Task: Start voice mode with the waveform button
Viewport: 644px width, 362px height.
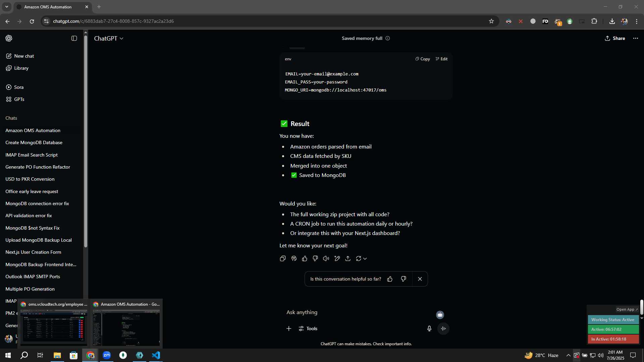Action: [x=443, y=328]
